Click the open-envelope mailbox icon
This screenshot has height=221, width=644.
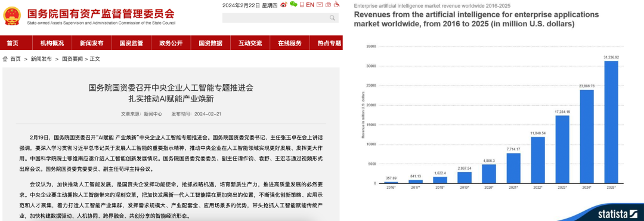tap(328, 5)
